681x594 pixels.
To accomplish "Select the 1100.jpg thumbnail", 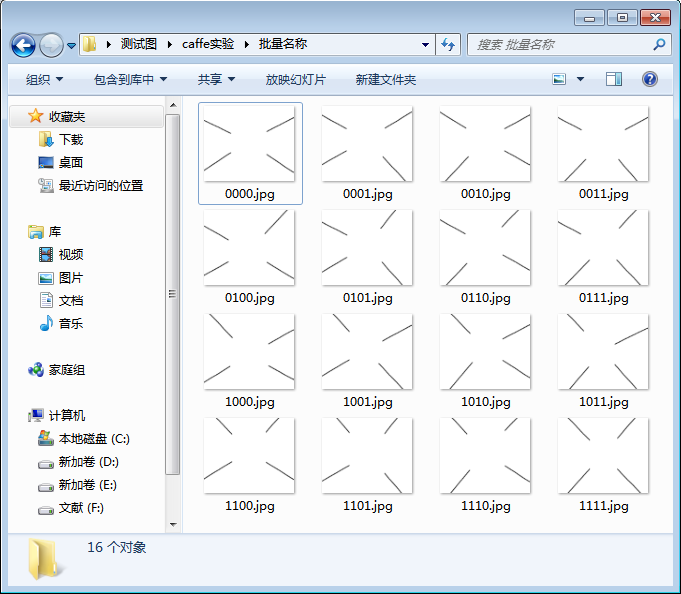I will pos(249,455).
